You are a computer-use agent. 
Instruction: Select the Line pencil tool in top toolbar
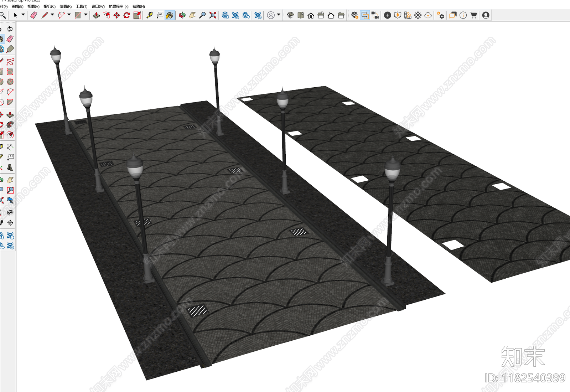(45, 15)
